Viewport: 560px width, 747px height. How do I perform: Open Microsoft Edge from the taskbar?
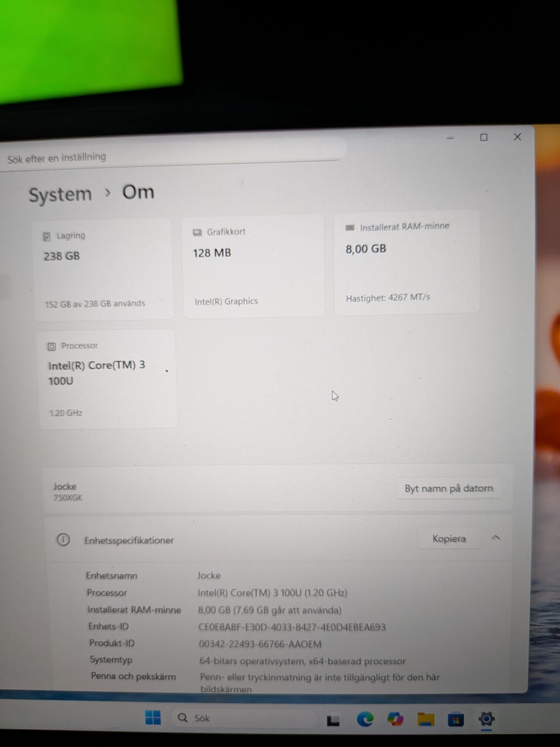[x=365, y=719]
